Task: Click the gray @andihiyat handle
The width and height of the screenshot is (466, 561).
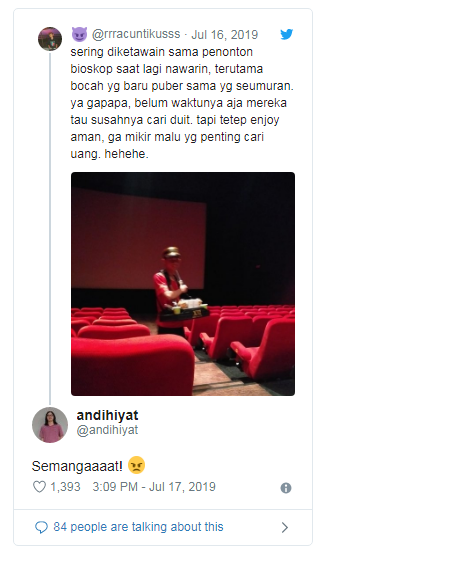Action: tap(107, 430)
